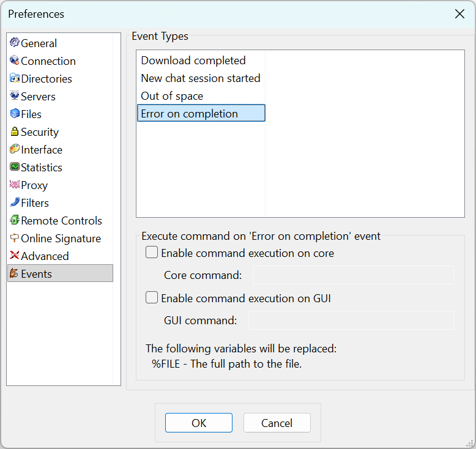The height and width of the screenshot is (449, 476).
Task: Click the Proxy pink icon
Action: (x=14, y=184)
